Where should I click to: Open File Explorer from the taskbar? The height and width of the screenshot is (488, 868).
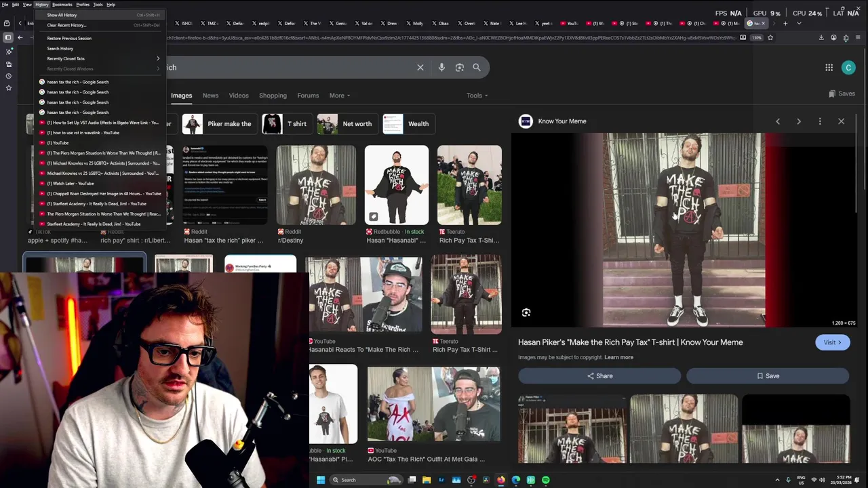(x=427, y=480)
